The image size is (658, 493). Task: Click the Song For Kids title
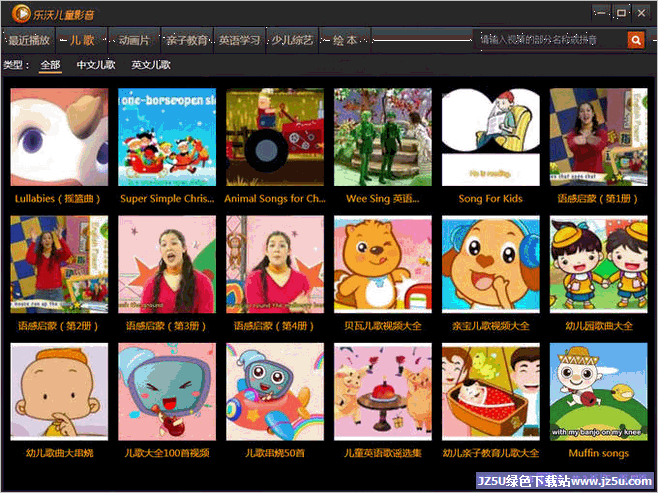491,199
